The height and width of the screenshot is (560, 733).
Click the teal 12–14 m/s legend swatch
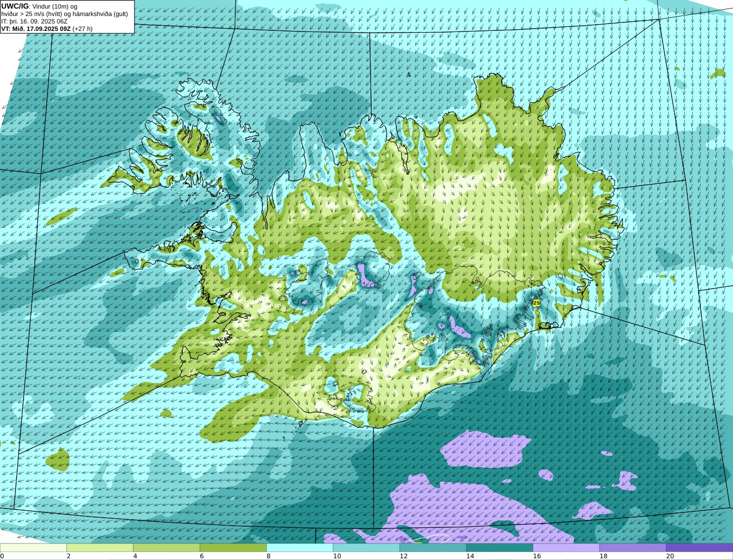tap(433, 547)
